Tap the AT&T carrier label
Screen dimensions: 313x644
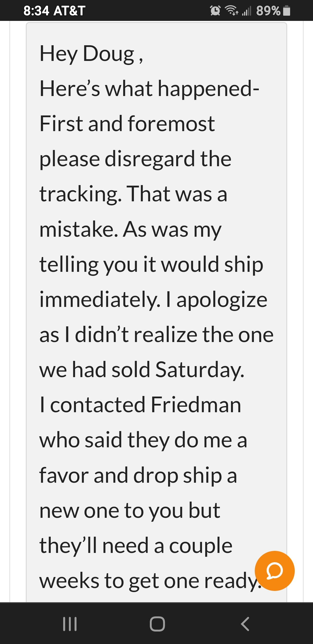[x=70, y=11]
